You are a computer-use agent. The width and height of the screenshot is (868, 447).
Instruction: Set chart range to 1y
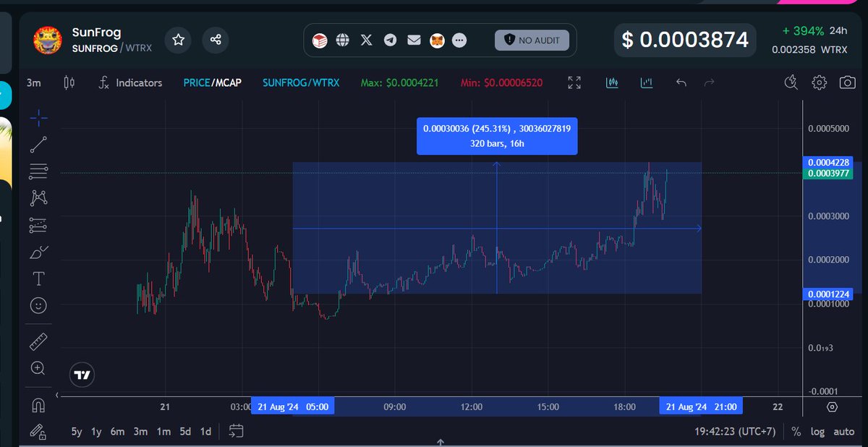[96, 432]
